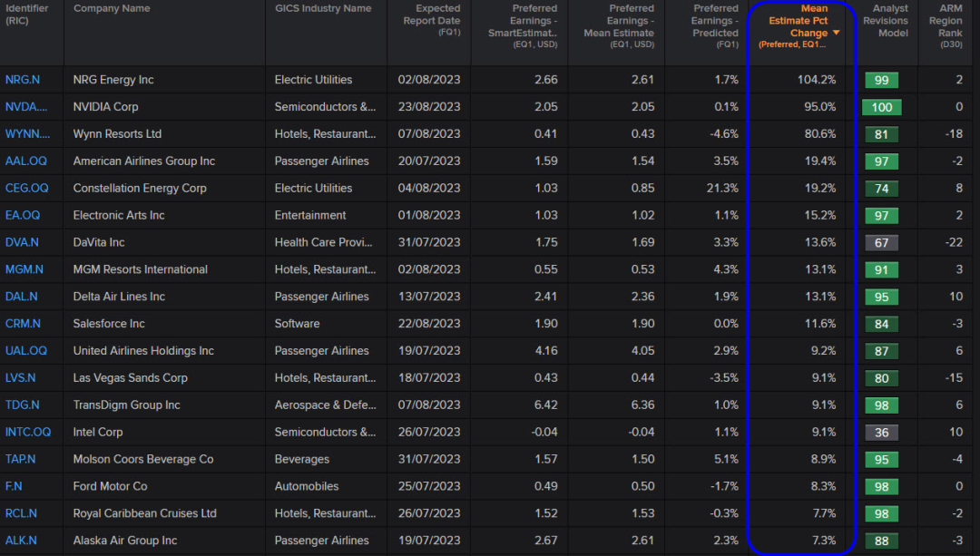Click the Aerospace & Defe... industry cell
Viewport: 980px width, 556px height.
[326, 405]
